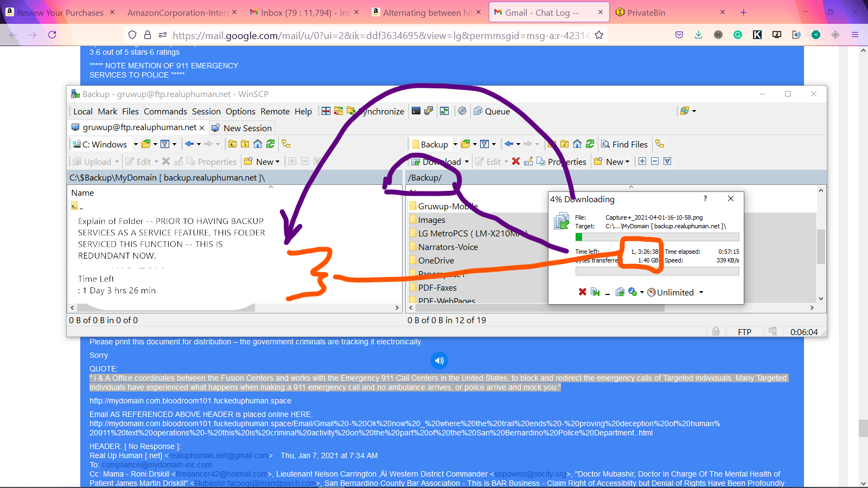
Task: Open the Files menu
Action: click(x=130, y=111)
